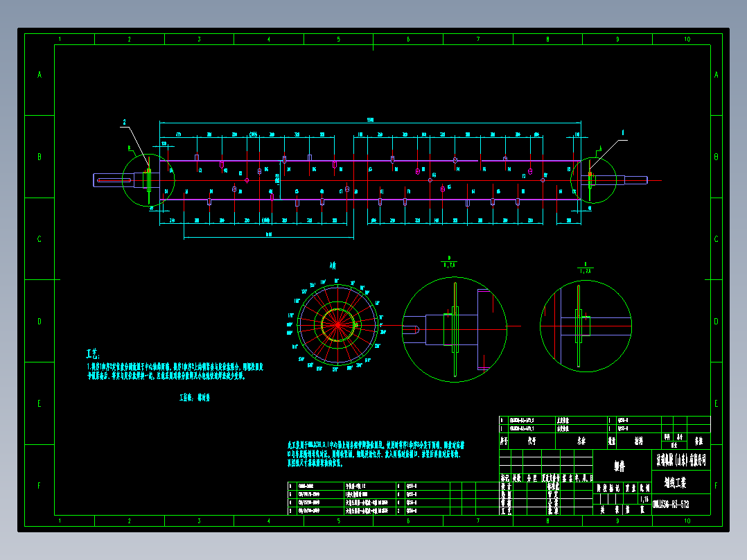Click the B 1:7.5 scale label above the detail view

[449, 262]
